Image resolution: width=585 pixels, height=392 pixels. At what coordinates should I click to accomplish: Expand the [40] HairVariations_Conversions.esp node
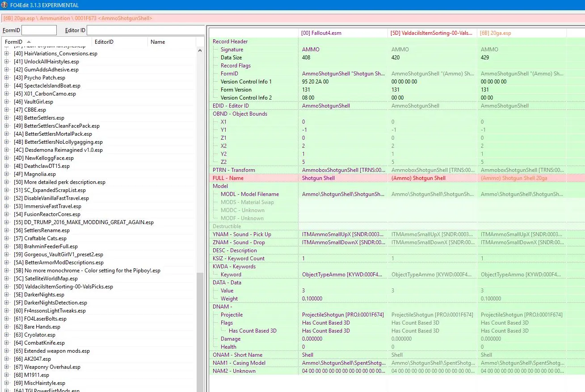click(7, 54)
